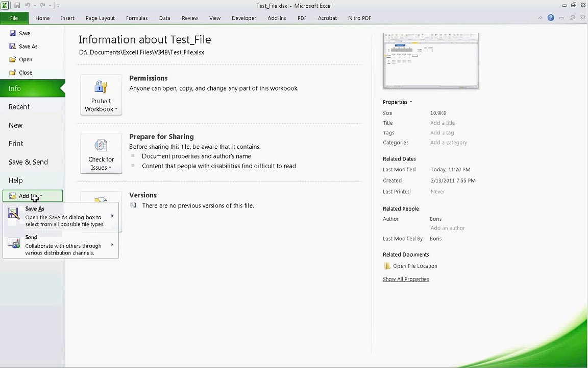Open the Undo history dropdown arrow

pyautogui.click(x=35, y=6)
